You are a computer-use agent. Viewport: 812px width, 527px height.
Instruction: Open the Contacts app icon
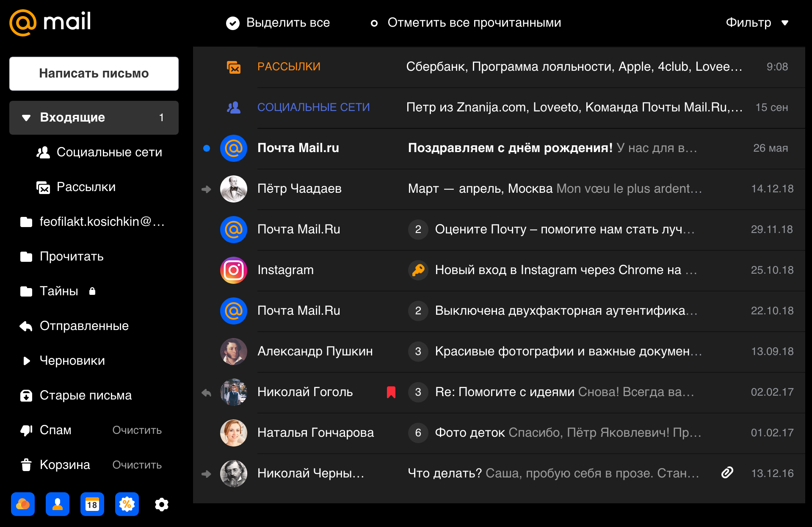(58, 504)
